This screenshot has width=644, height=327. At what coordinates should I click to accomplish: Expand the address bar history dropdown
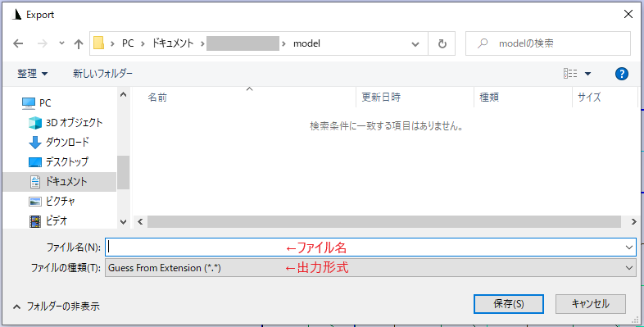(415, 43)
